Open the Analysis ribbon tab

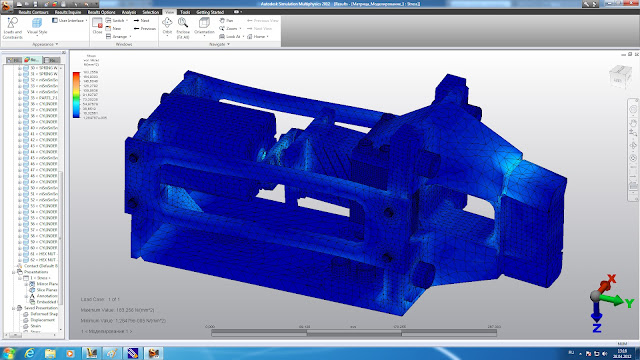(129, 12)
